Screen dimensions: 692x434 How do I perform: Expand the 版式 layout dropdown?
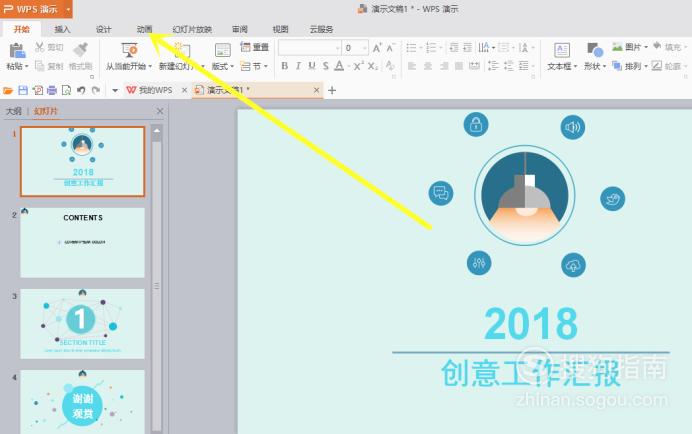(x=232, y=67)
